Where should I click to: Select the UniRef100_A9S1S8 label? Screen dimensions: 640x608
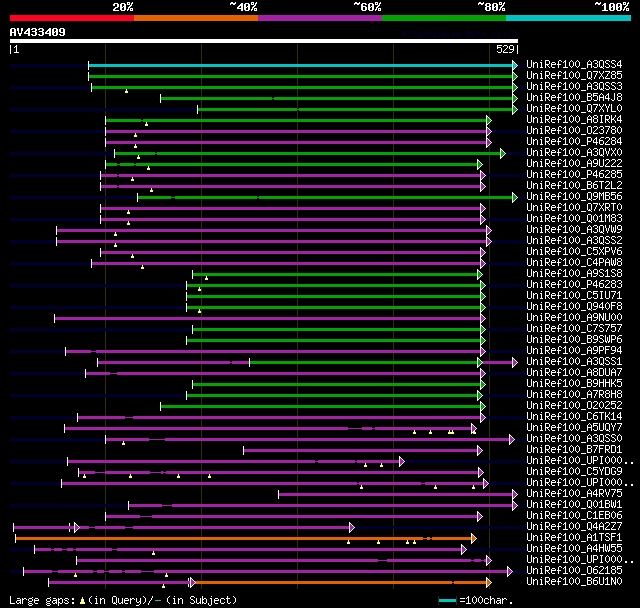pos(574,274)
